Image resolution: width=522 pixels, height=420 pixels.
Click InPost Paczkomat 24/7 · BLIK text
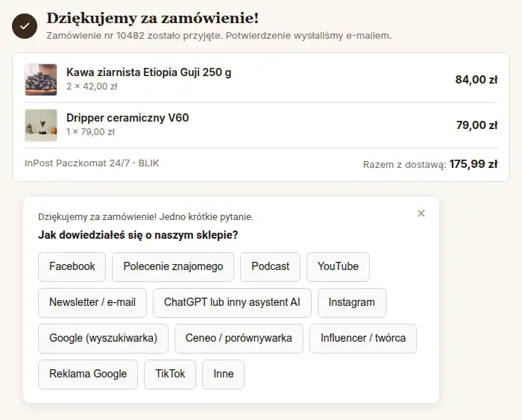92,163
